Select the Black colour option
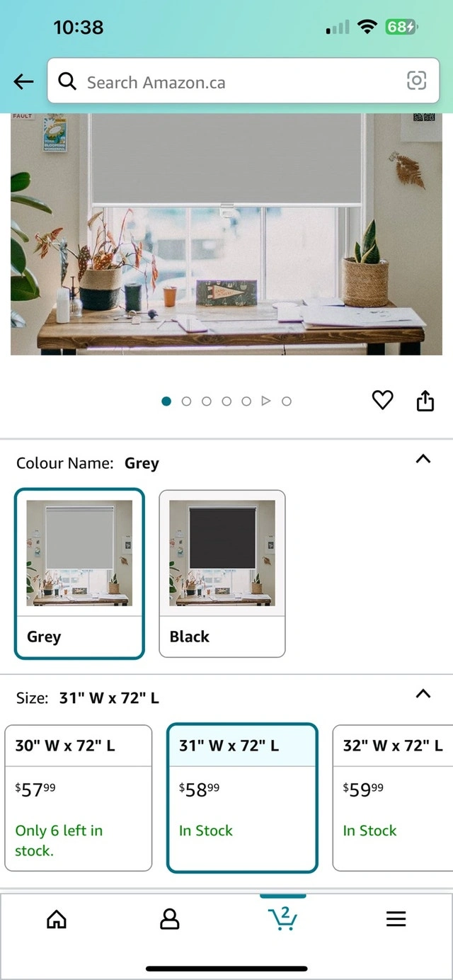This screenshot has width=453, height=980. pyautogui.click(x=222, y=574)
